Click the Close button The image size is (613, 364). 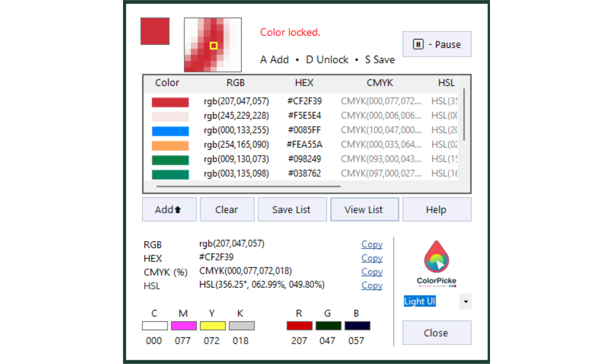(x=437, y=333)
